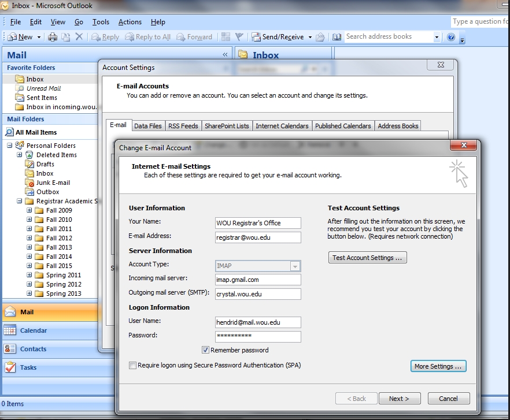The image size is (510, 420).
Task: Switch to the RSS Feeds tab
Action: pyautogui.click(x=183, y=126)
